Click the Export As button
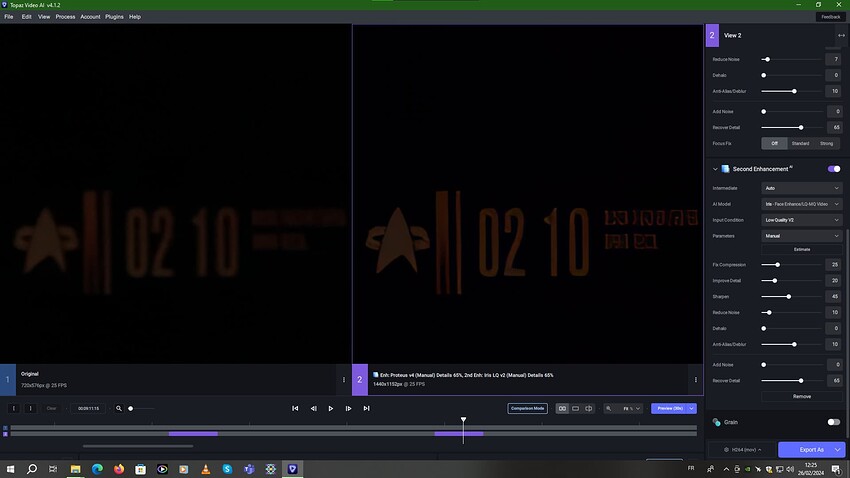Screen dimensions: 850x478 click(x=811, y=449)
